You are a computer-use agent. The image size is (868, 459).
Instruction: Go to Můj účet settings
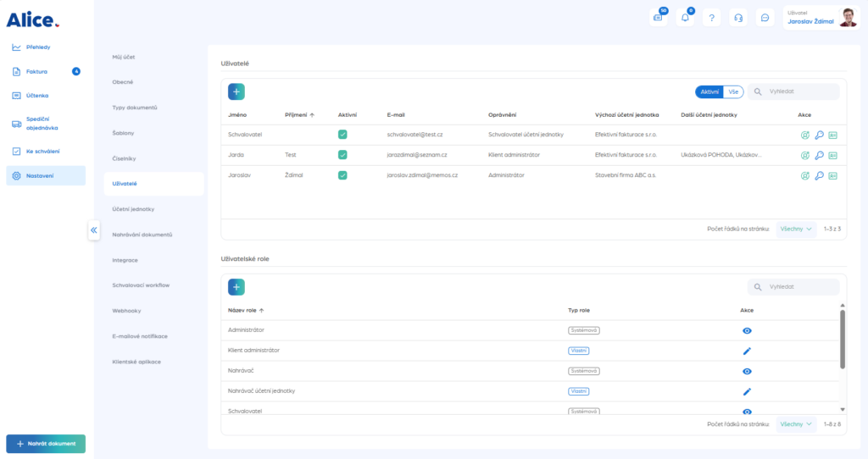(124, 57)
